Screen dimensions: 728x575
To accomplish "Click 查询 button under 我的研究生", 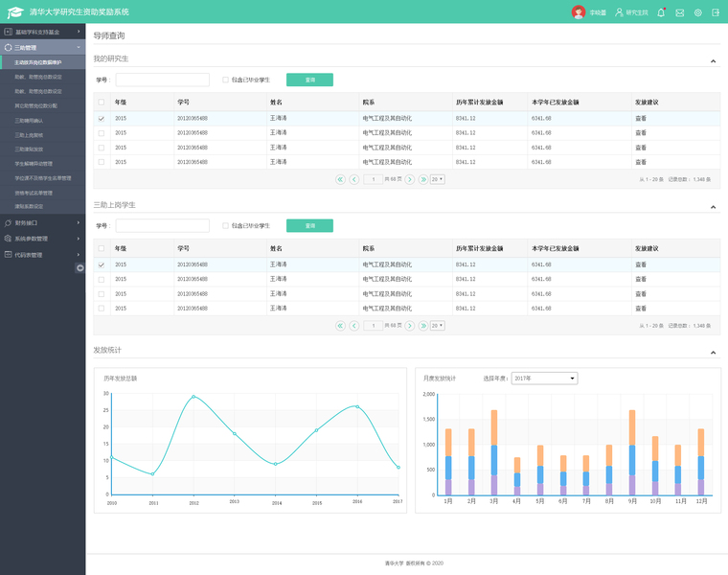I will tap(309, 80).
